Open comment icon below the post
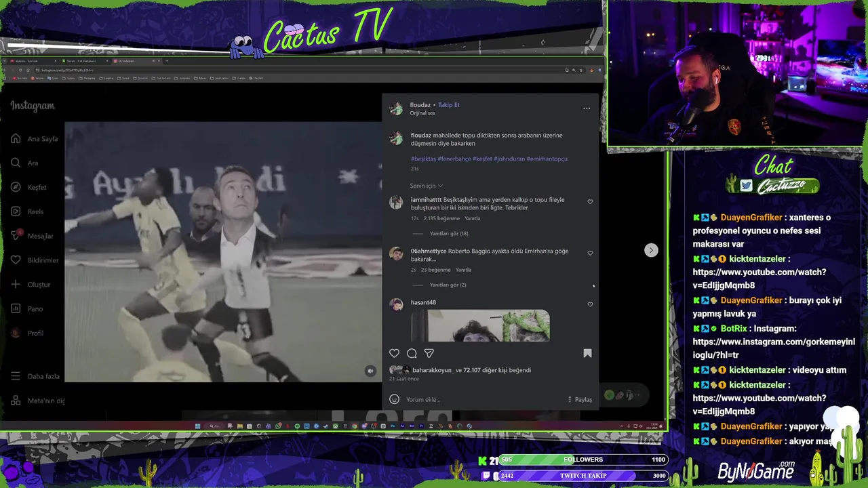Image resolution: width=868 pixels, height=488 pixels. point(412,353)
